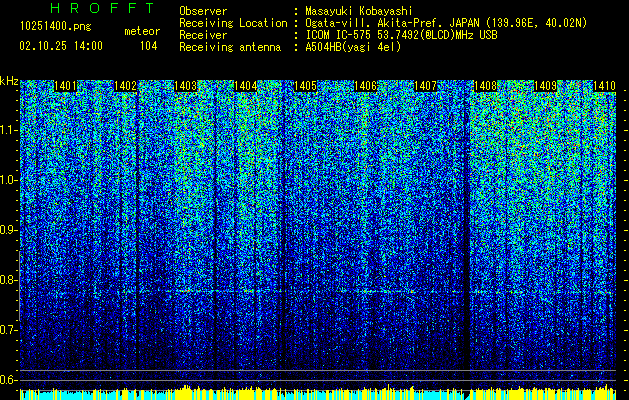Click the 1401 time marker
Image resolution: width=629 pixels, height=400 pixels.
tap(65, 86)
